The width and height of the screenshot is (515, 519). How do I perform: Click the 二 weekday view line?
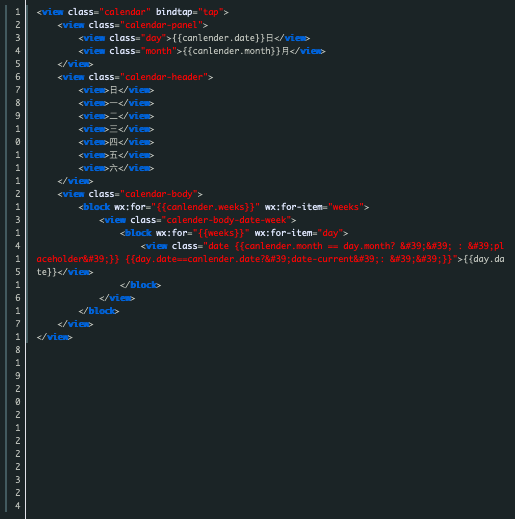(116, 116)
